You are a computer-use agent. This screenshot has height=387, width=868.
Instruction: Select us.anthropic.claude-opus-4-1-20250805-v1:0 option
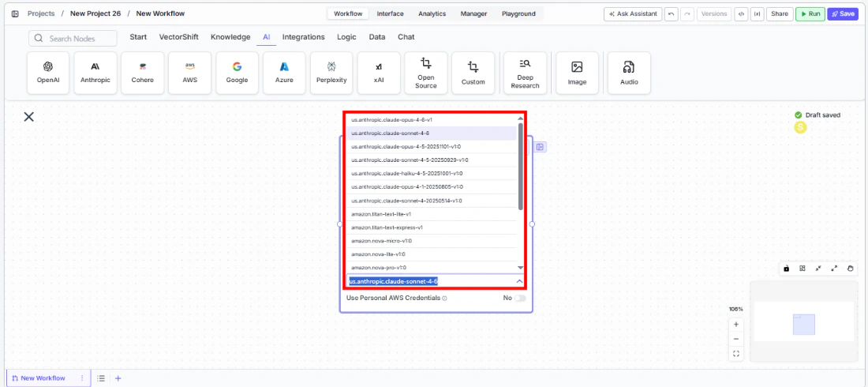click(432, 187)
